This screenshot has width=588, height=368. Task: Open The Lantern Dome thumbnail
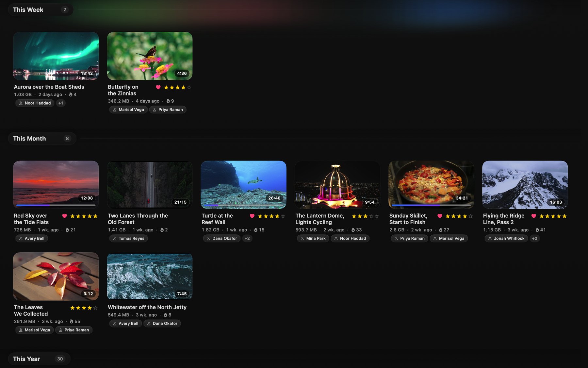337,185
